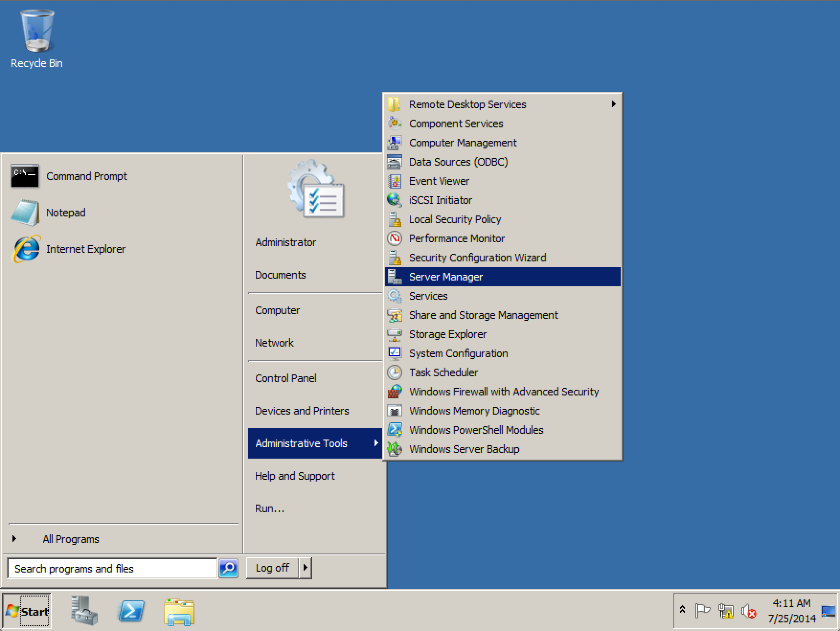The height and width of the screenshot is (631, 840).
Task: Open Devices and Printers
Action: tap(315, 411)
